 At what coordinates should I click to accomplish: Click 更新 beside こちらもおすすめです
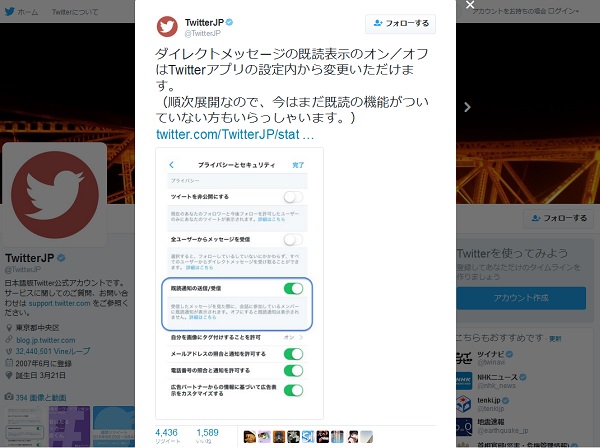(x=555, y=339)
